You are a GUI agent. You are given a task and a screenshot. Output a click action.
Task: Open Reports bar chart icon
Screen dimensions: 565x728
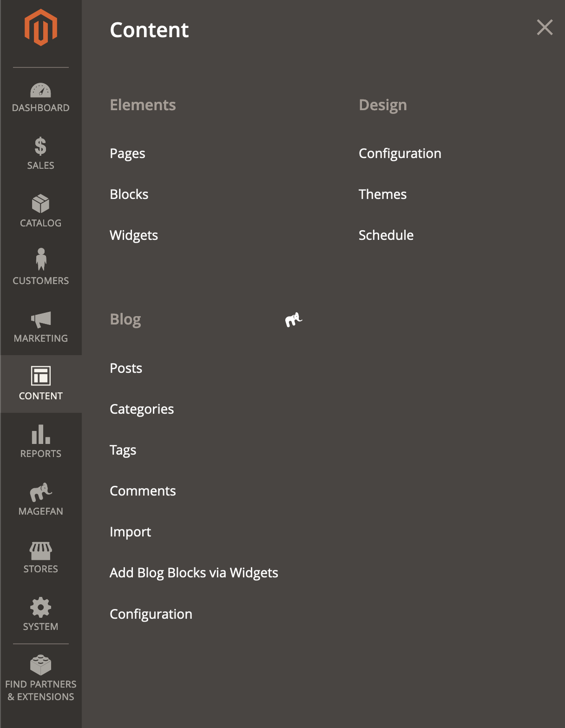(41, 435)
